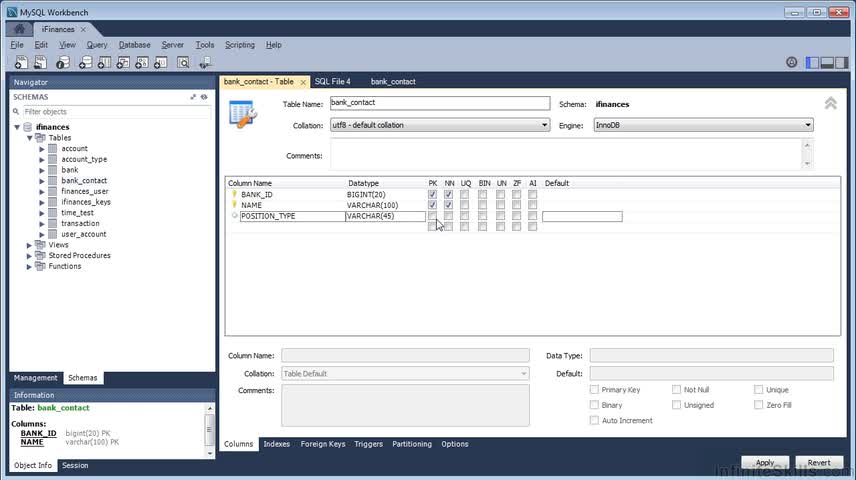The image size is (856, 480).
Task: Close the iFinances connection tab
Action: pos(83,29)
